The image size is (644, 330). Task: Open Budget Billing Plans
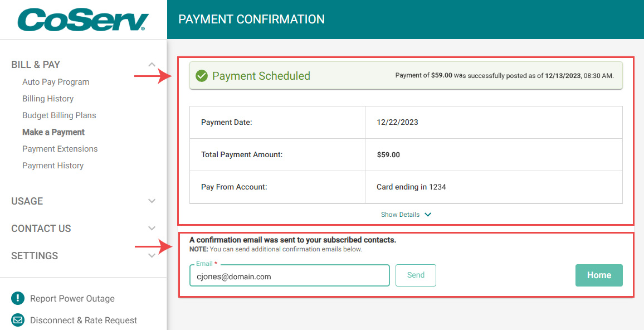59,115
